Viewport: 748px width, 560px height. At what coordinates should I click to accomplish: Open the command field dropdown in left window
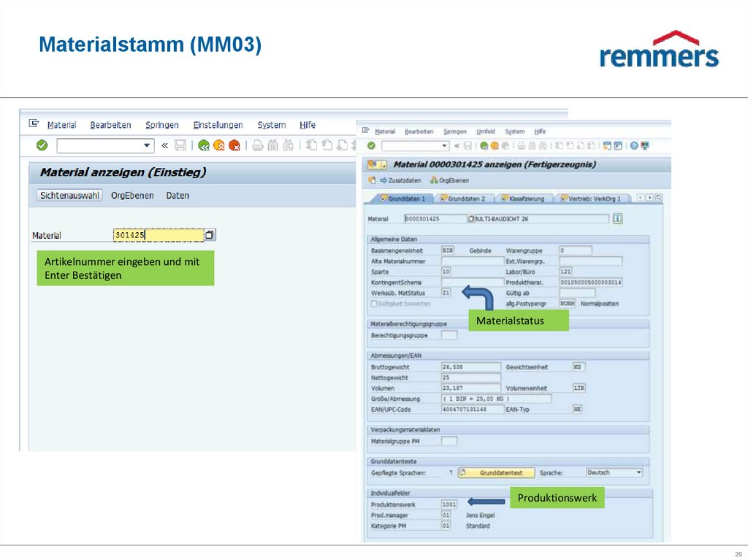148,145
